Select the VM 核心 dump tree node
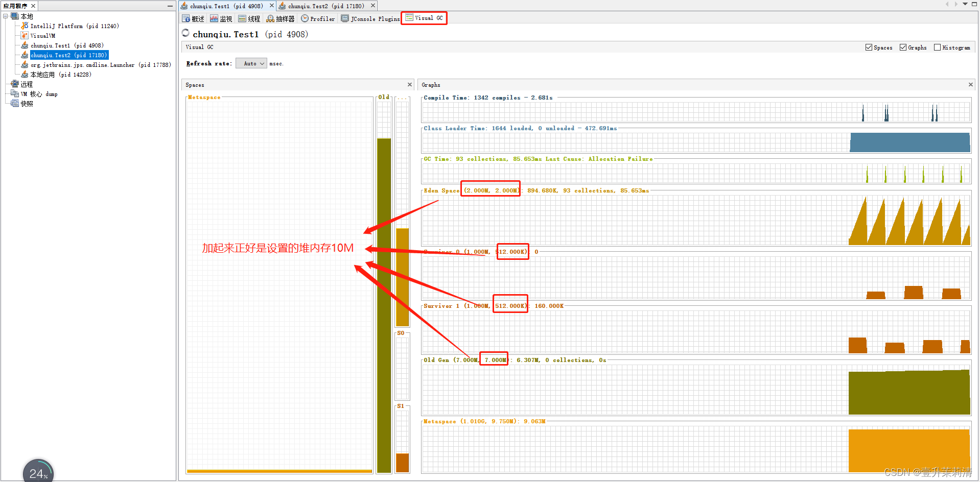Screen dimensions: 980x482 [x=39, y=94]
